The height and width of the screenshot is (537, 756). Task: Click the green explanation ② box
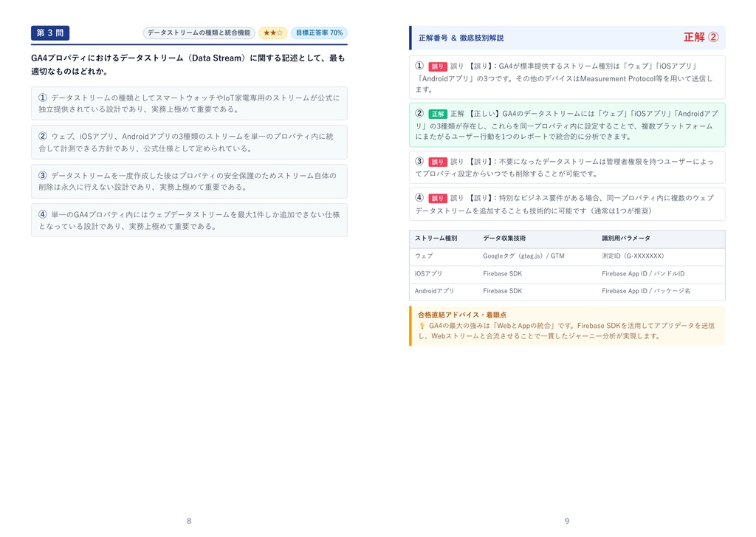[567, 125]
